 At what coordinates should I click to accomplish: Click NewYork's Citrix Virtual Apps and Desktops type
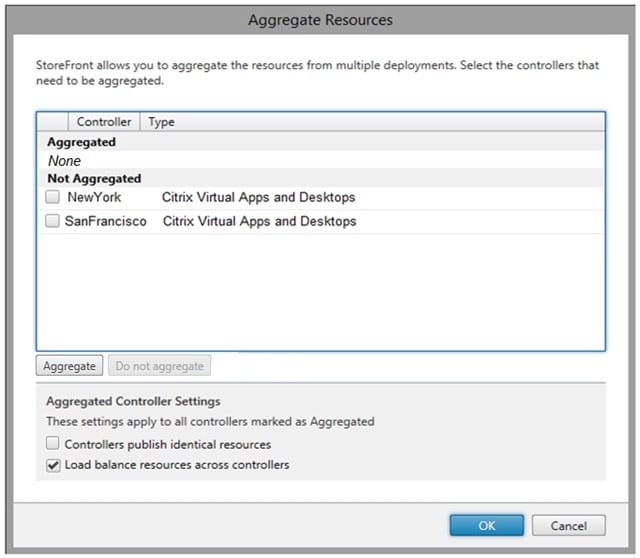pyautogui.click(x=258, y=198)
